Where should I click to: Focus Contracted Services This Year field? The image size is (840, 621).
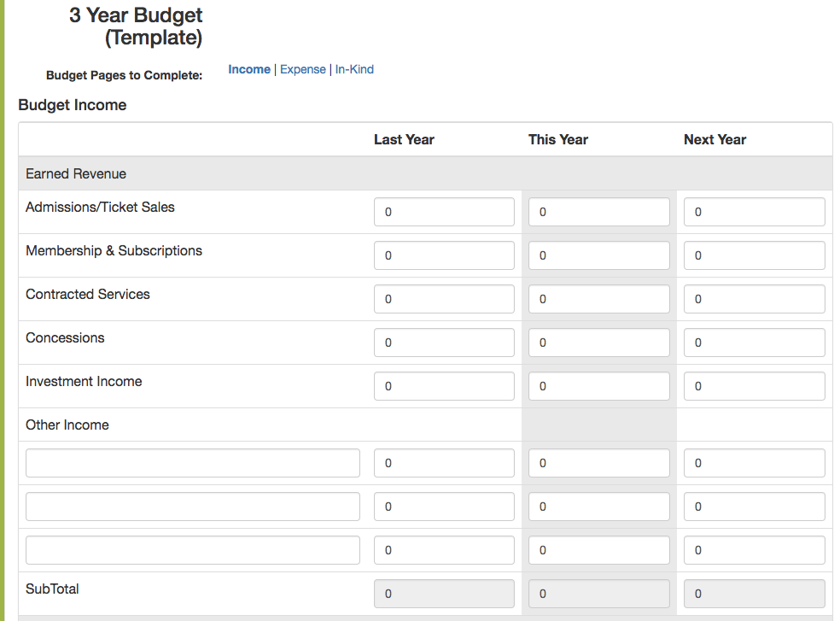[x=599, y=299]
